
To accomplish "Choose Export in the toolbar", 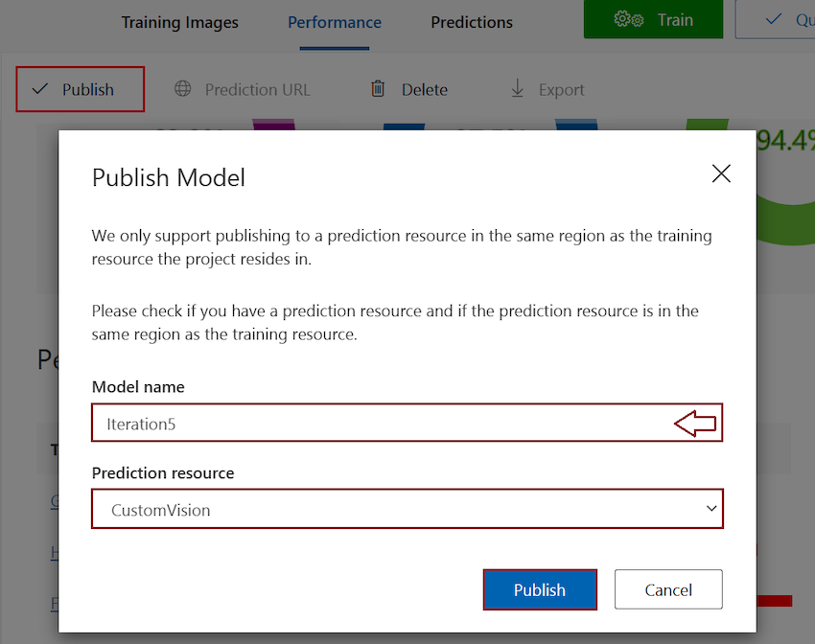I will pyautogui.click(x=547, y=89).
